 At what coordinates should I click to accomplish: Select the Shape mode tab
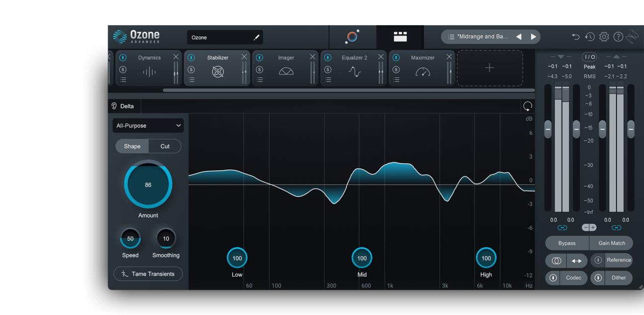point(132,146)
